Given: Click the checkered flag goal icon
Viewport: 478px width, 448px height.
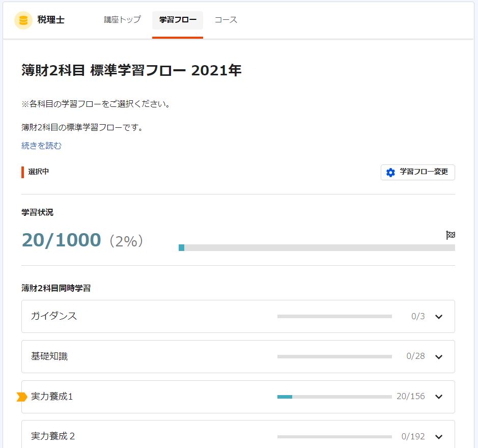Looking at the screenshot, I should (450, 235).
